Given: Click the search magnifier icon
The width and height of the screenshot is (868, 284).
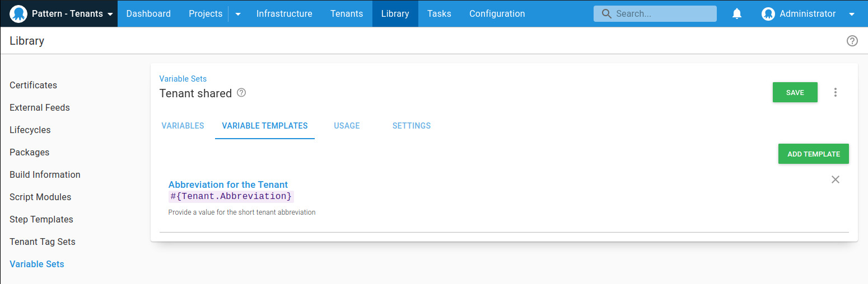Looking at the screenshot, I should [x=606, y=14].
